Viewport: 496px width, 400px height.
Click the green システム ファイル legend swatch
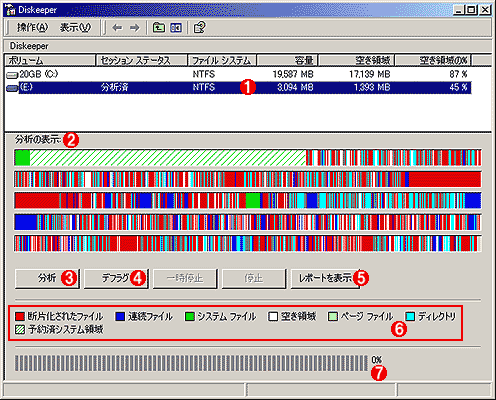tap(190, 316)
